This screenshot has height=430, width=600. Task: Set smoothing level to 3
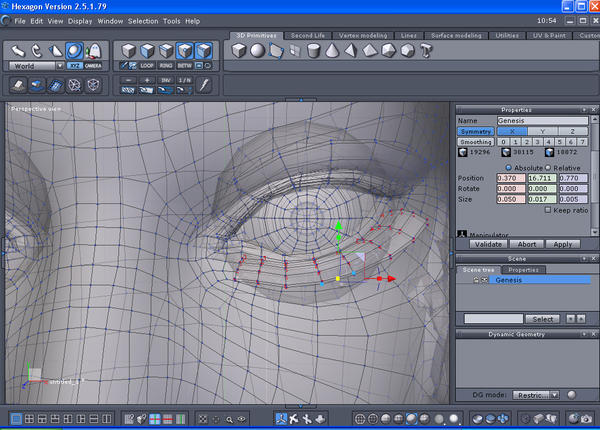(x=538, y=142)
